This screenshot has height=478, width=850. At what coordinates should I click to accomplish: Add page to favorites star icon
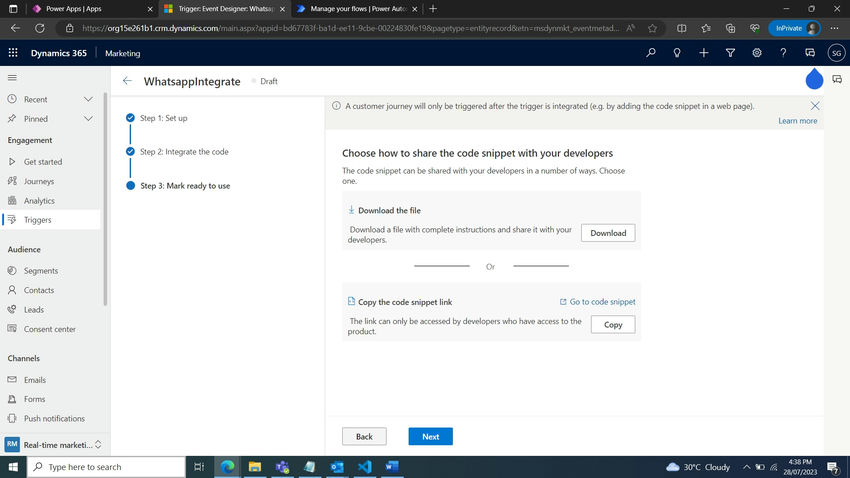pos(653,28)
